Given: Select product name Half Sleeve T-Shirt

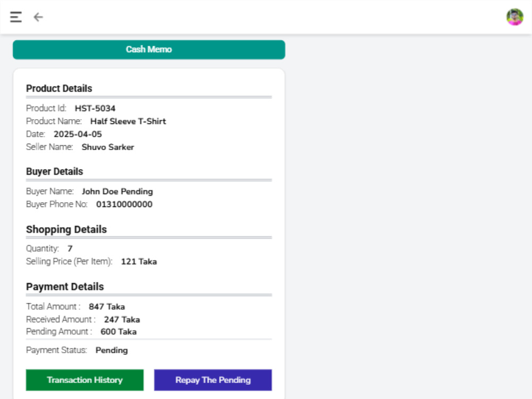Looking at the screenshot, I should 128,121.
